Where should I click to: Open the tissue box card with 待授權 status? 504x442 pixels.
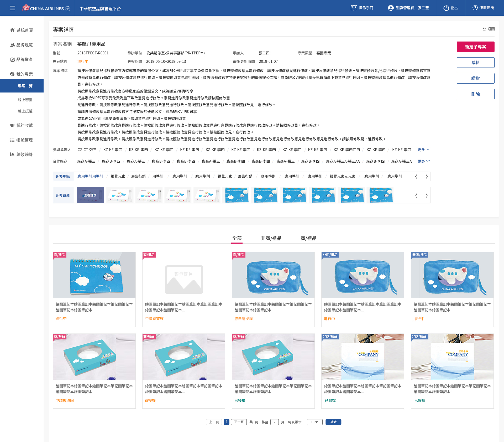point(184,371)
